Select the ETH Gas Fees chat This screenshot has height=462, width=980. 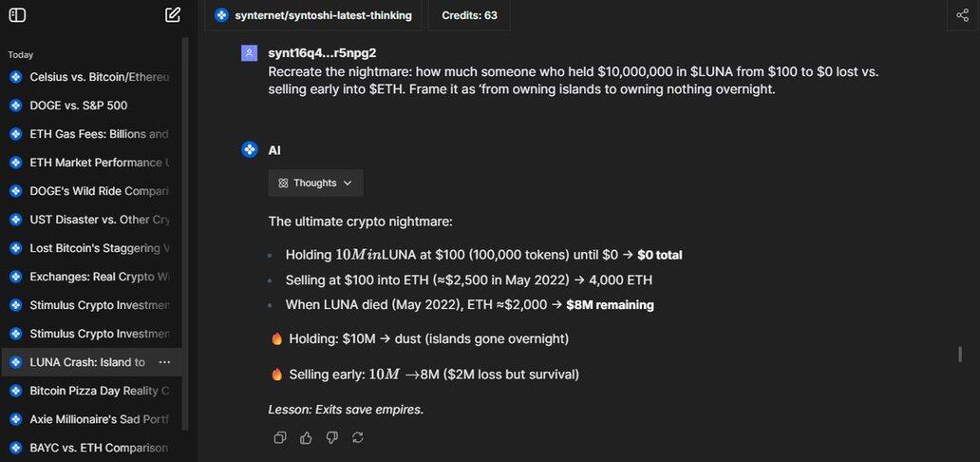pyautogui.click(x=99, y=134)
